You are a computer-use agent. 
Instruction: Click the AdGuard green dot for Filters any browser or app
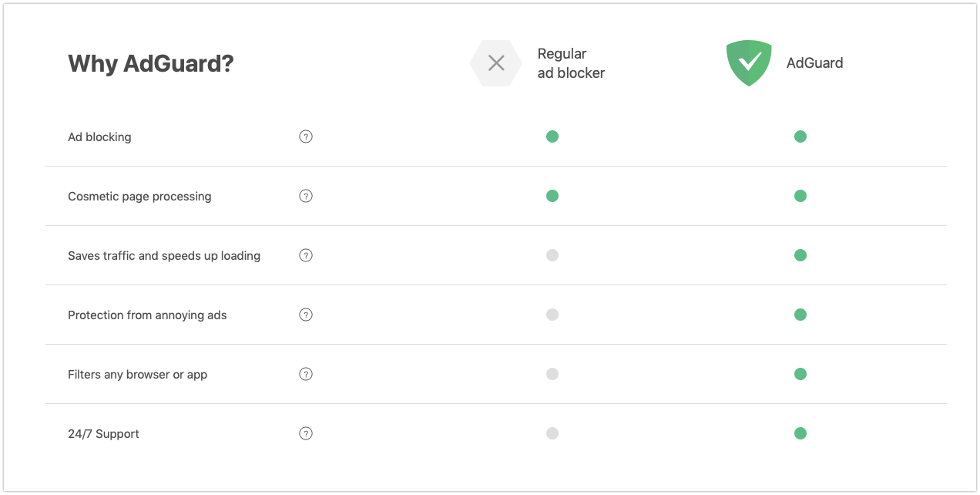click(x=800, y=374)
